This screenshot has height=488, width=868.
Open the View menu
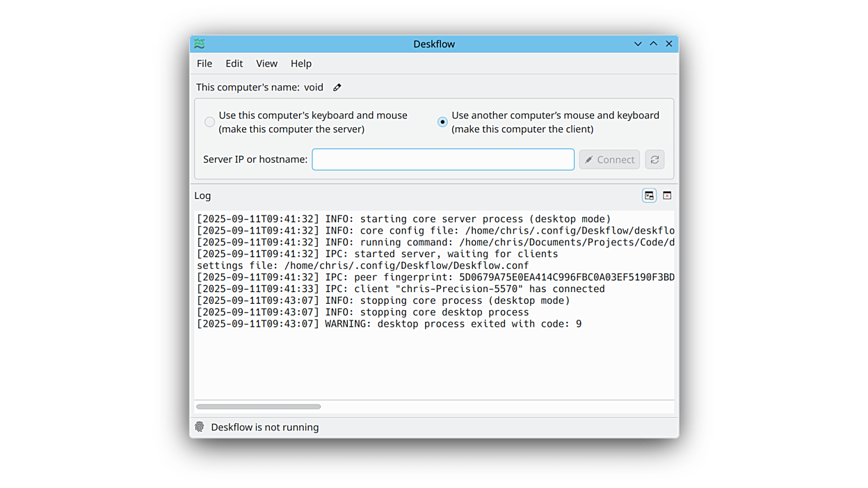click(x=266, y=63)
